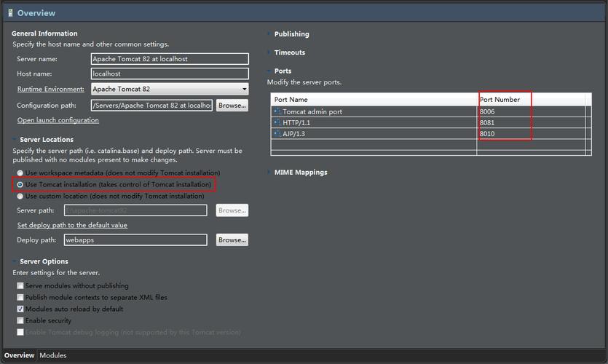This screenshot has height=364, width=608.
Task: Collapse the Server Options section
Action: point(15,261)
